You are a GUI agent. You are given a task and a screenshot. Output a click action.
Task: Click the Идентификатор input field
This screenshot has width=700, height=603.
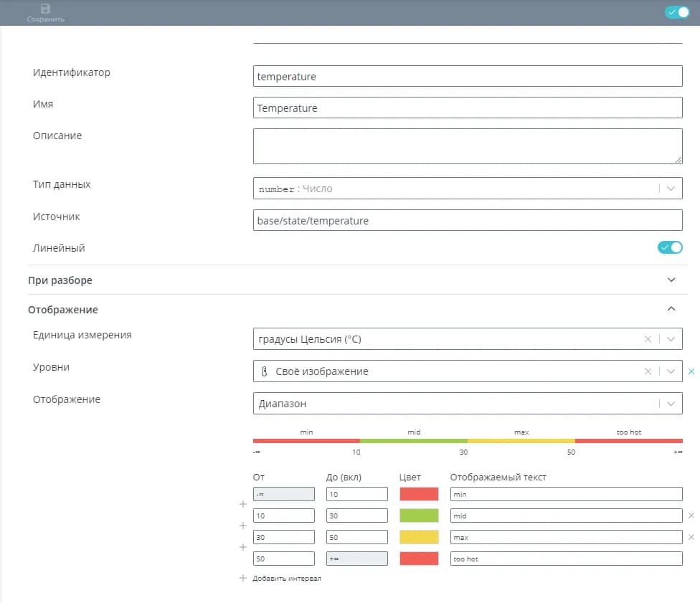467,77
